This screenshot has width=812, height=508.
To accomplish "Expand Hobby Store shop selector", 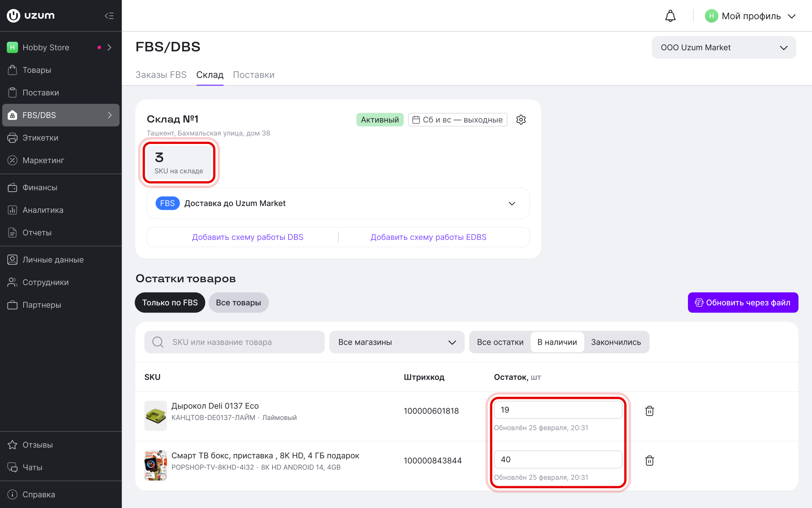I will point(61,47).
